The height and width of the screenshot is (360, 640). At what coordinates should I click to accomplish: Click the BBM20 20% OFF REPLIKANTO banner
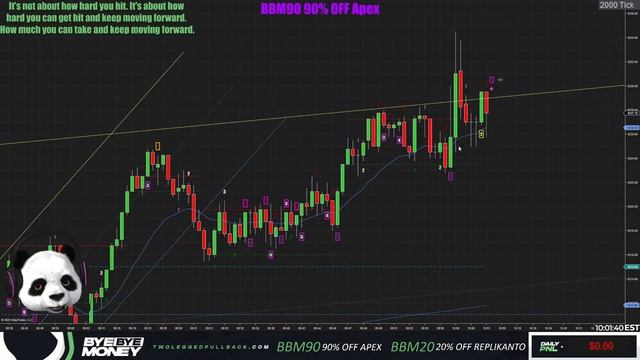click(458, 347)
